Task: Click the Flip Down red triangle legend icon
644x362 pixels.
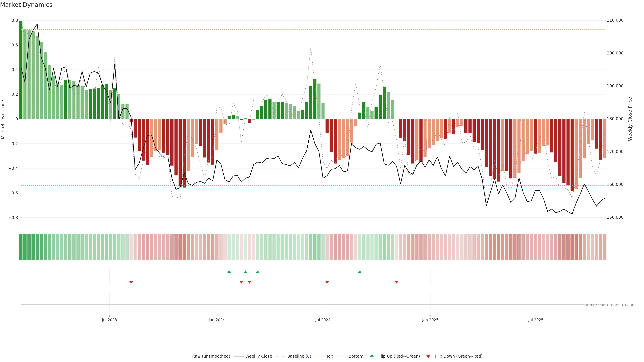Action: point(428,356)
